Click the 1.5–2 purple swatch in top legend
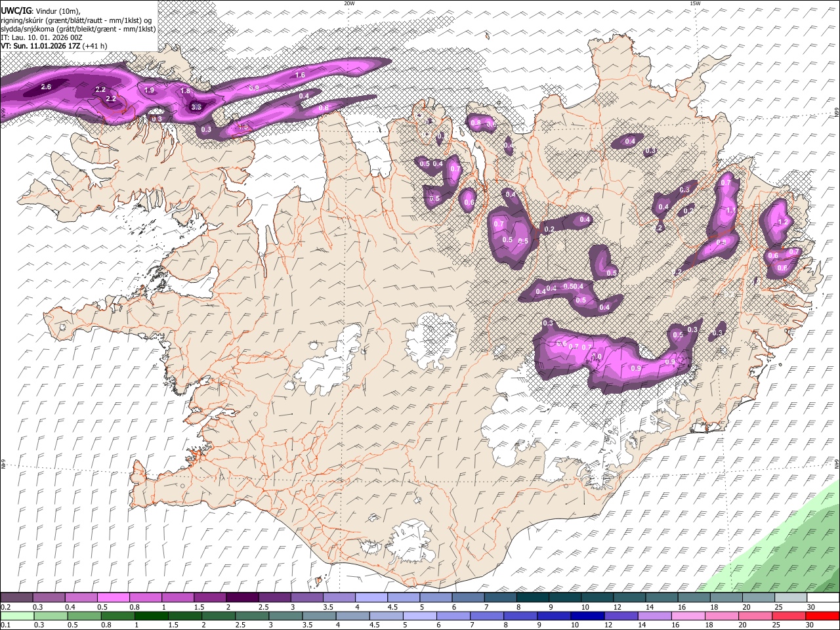 tap(210, 598)
